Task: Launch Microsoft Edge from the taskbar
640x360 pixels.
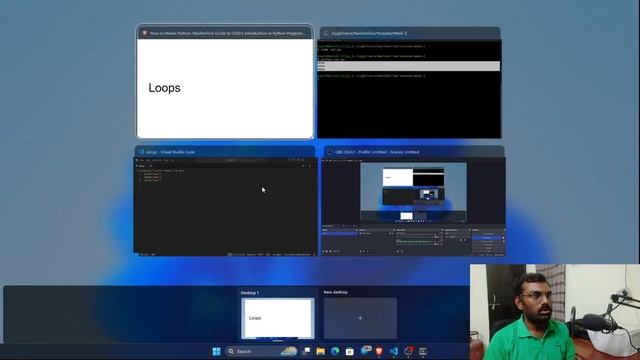Action: [335, 351]
